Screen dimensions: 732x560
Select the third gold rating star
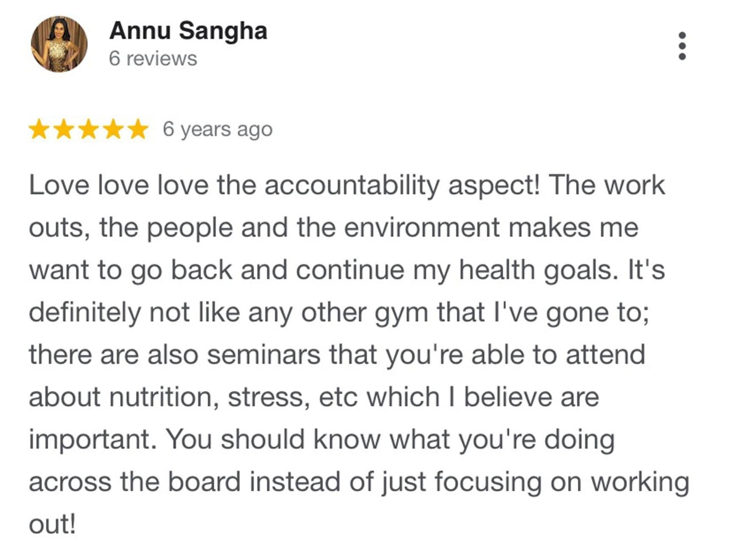89,129
